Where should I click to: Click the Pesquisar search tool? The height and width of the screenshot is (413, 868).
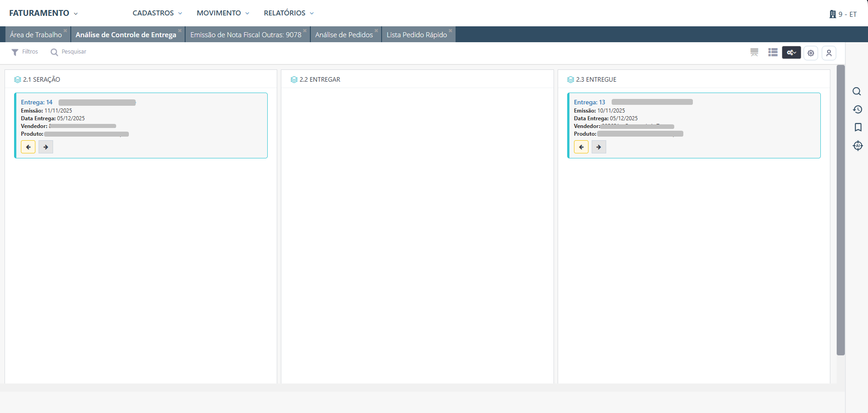(x=69, y=52)
